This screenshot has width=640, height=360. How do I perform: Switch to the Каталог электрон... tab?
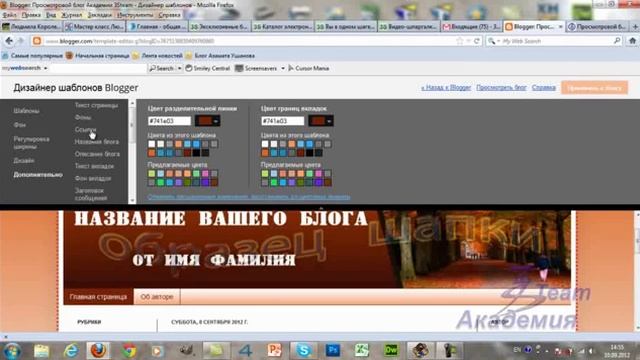point(283,27)
